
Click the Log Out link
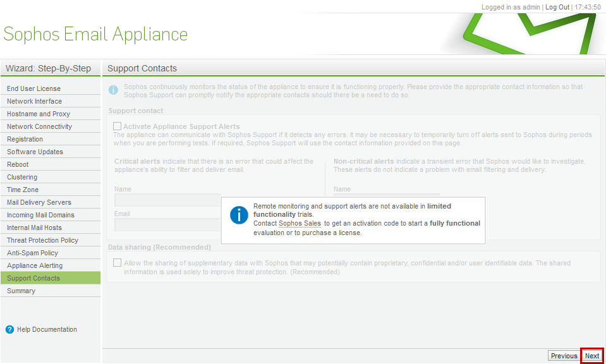[557, 7]
